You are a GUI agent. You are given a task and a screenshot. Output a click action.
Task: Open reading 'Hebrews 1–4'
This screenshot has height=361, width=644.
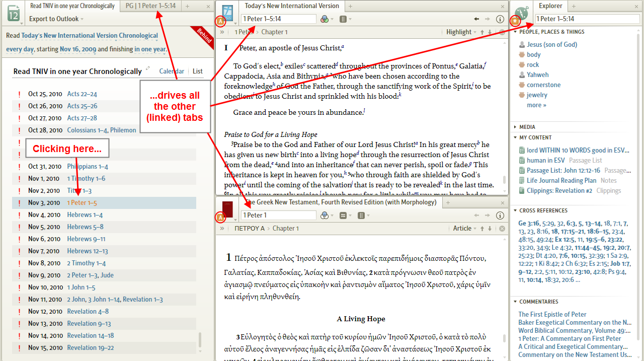85,215
